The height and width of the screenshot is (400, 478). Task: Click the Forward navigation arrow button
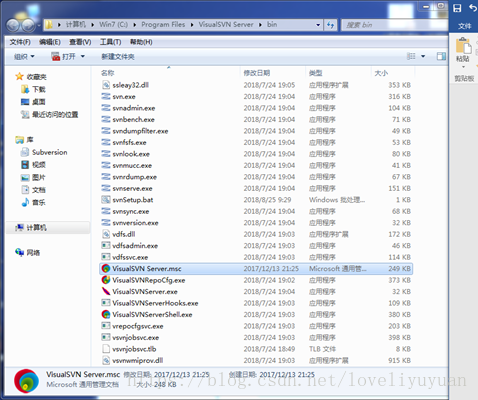[28, 25]
